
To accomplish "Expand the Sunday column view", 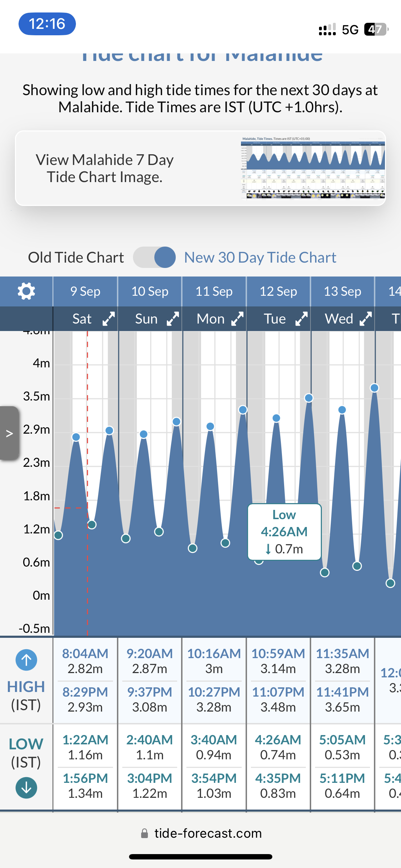I will pyautogui.click(x=173, y=319).
